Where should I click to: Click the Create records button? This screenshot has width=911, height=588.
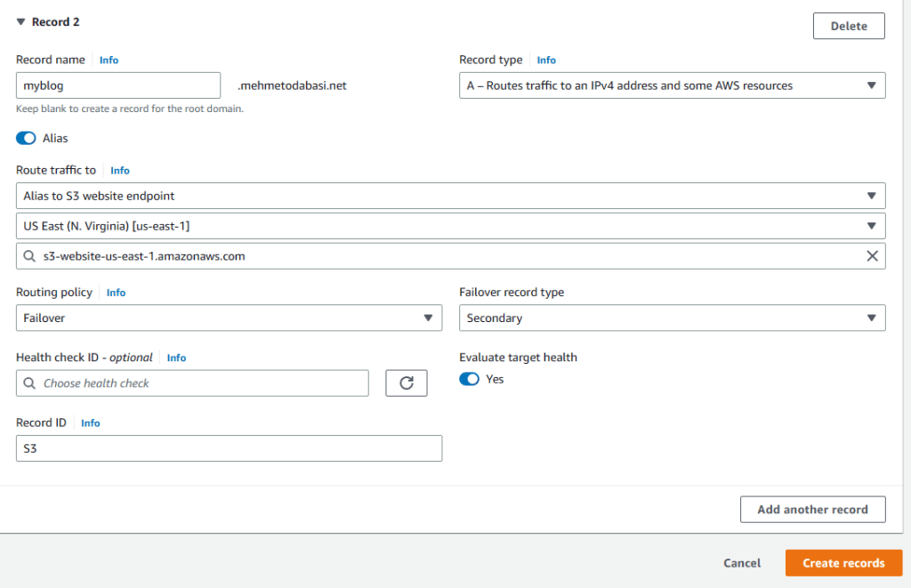[842, 563]
